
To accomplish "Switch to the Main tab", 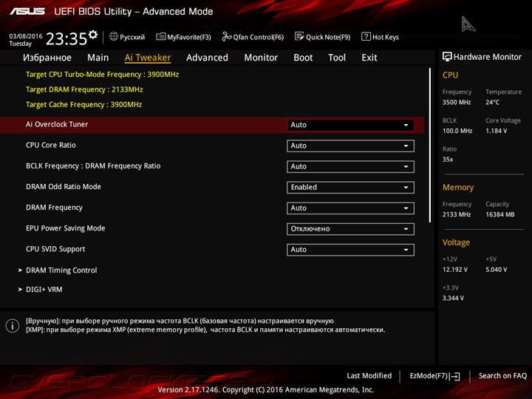I will point(98,58).
